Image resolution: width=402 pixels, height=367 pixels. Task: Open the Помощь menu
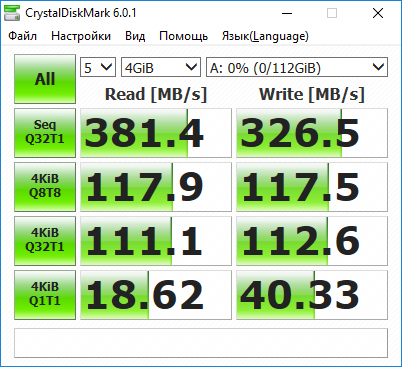pos(183,36)
